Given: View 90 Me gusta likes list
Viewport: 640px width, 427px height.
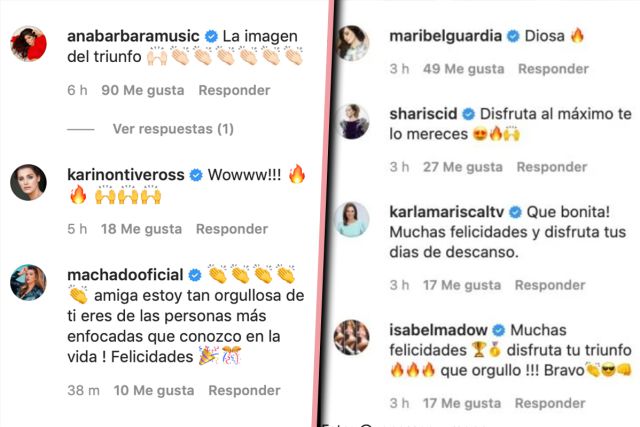Looking at the screenshot, I should tap(143, 90).
